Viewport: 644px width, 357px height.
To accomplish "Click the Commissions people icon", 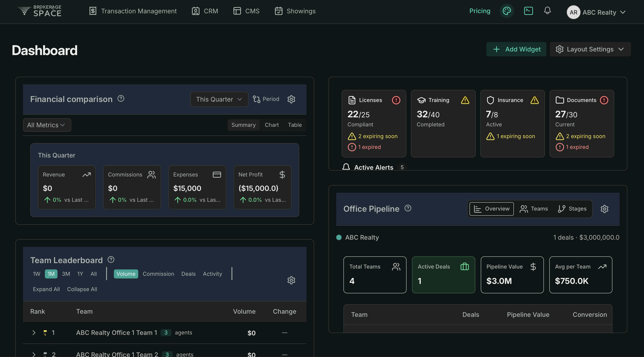I will click(152, 175).
